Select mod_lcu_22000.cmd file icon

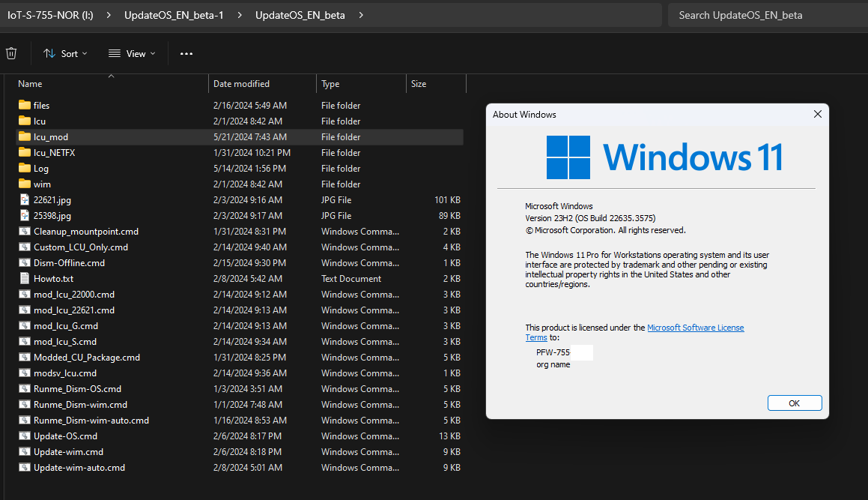(25, 295)
